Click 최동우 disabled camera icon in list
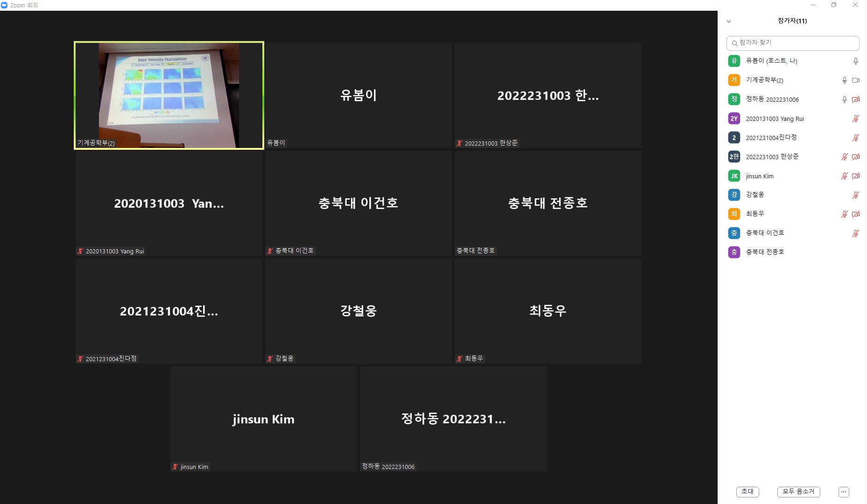 855,214
